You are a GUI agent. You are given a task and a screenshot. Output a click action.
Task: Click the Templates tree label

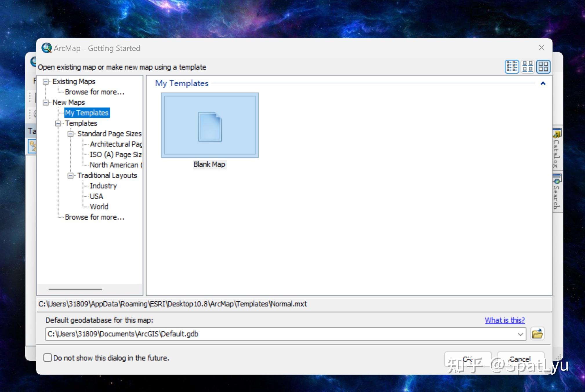point(81,123)
